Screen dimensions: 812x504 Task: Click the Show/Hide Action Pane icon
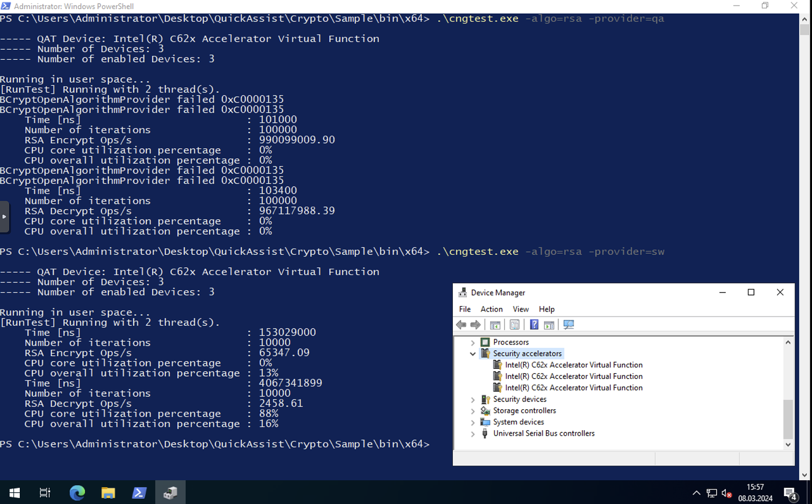[x=549, y=324]
